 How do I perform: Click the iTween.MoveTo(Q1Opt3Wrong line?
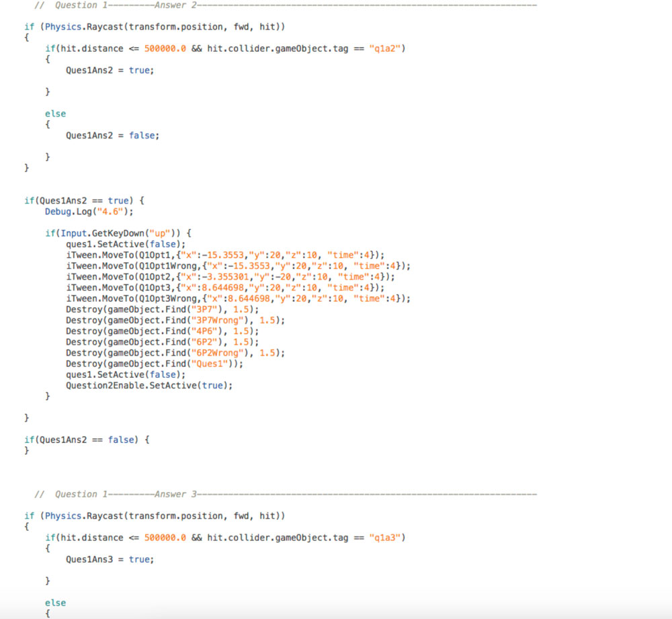pyautogui.click(x=238, y=298)
